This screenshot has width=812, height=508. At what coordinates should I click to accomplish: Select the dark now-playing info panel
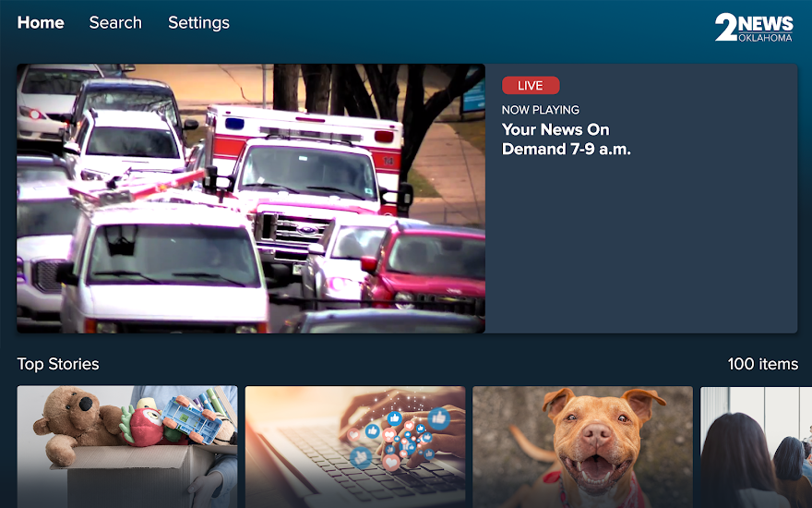641,199
